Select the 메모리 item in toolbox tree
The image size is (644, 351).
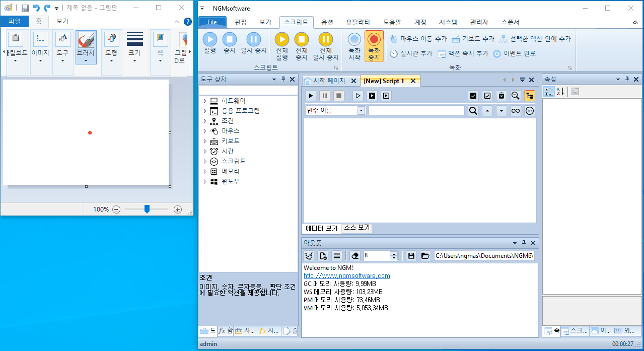231,171
